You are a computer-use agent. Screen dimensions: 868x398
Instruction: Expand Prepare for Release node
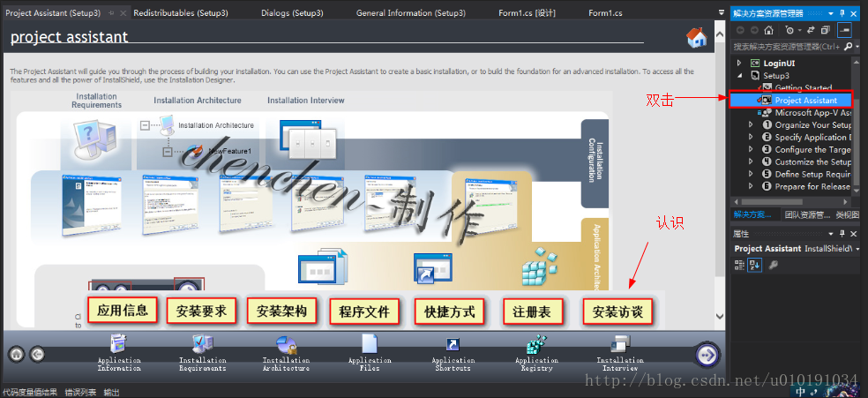pos(751,186)
